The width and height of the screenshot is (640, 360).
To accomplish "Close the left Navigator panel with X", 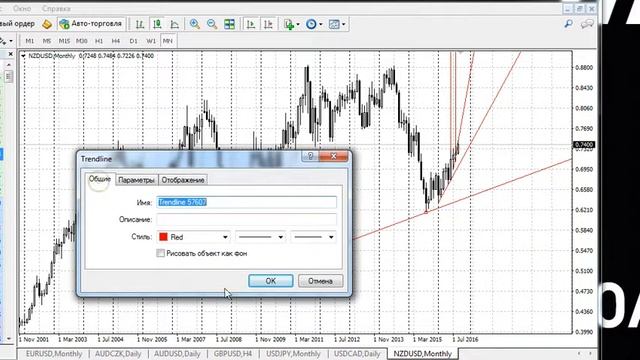I will [11, 54].
